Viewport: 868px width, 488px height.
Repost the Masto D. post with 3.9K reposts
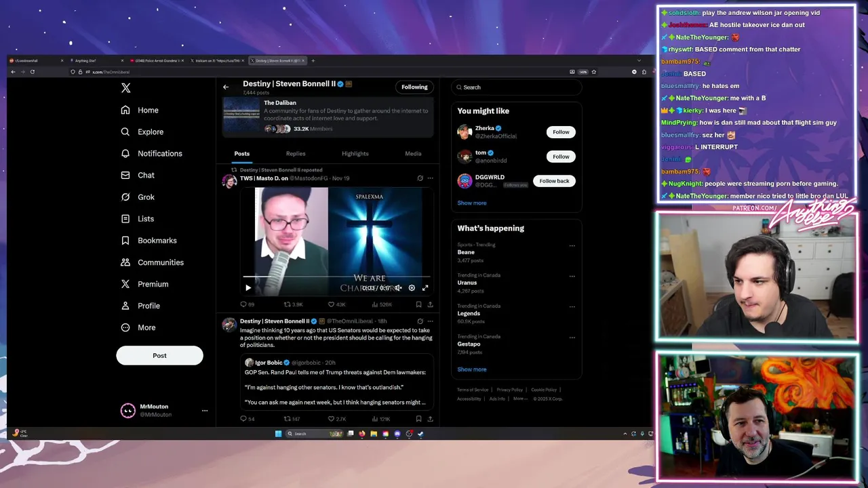pyautogui.click(x=293, y=305)
